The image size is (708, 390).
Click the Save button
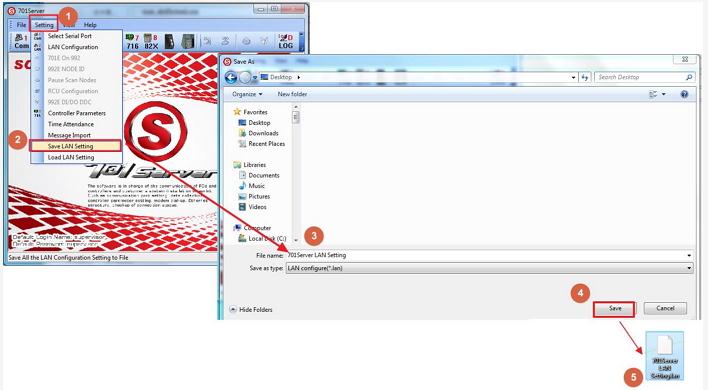coord(615,309)
